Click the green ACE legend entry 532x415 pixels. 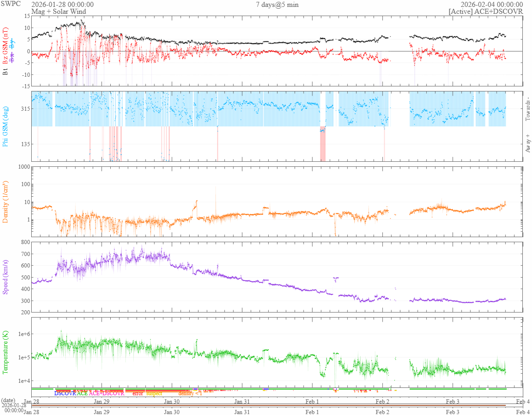82,393
